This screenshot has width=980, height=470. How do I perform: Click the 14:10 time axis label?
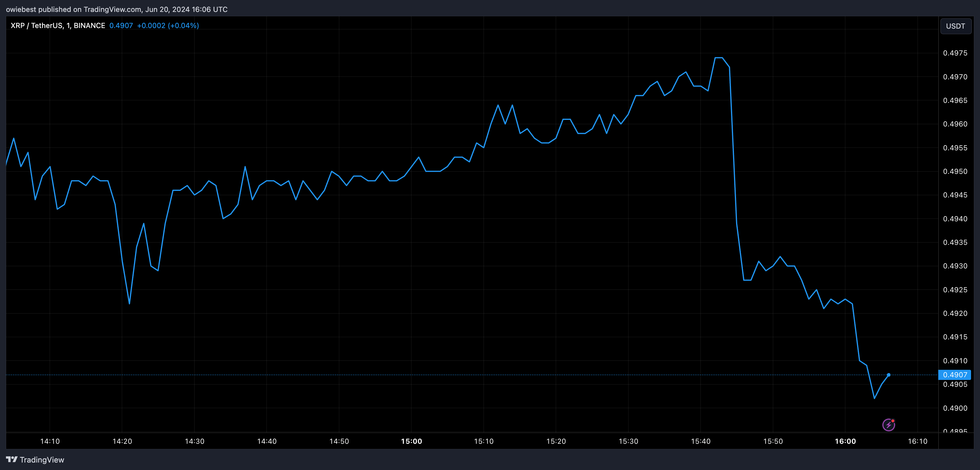50,441
